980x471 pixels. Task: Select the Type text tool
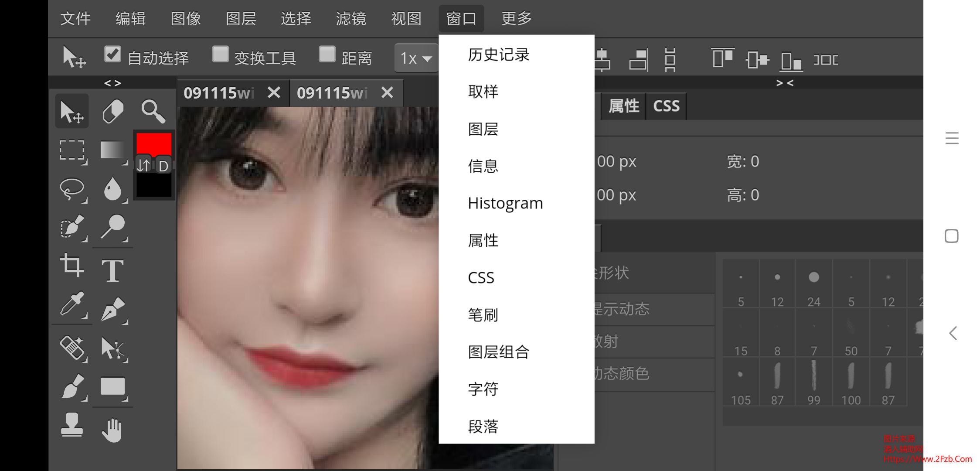[113, 270]
